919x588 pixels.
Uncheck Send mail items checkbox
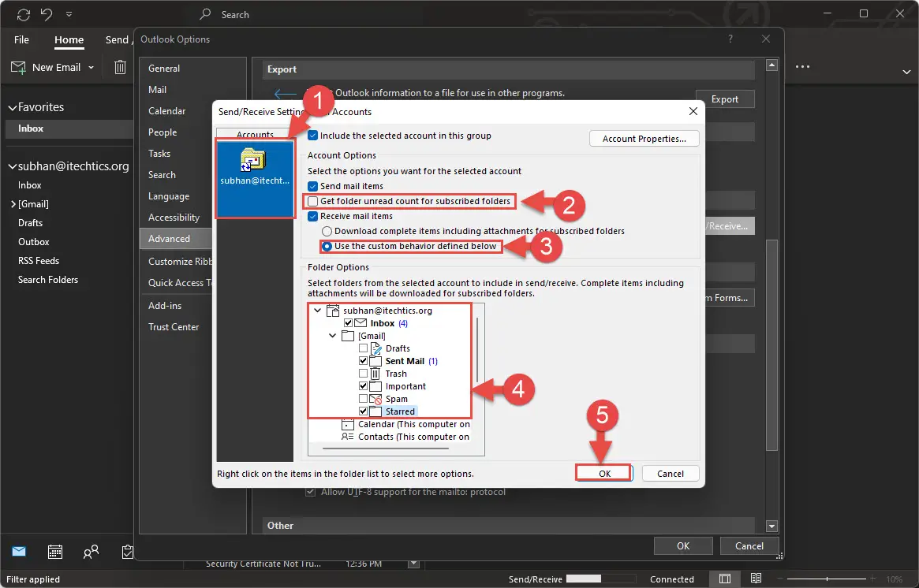pyautogui.click(x=313, y=186)
